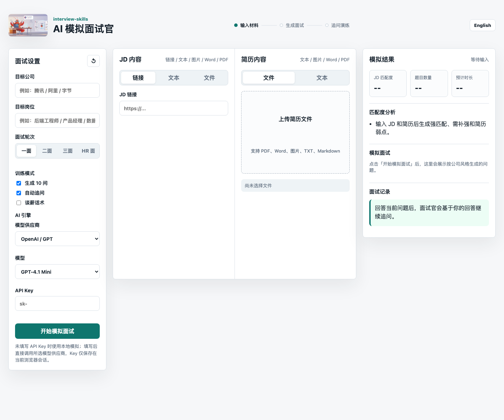504x420 pixels.
Task: Click the 尚未选择文件 status text
Action: [295, 185]
